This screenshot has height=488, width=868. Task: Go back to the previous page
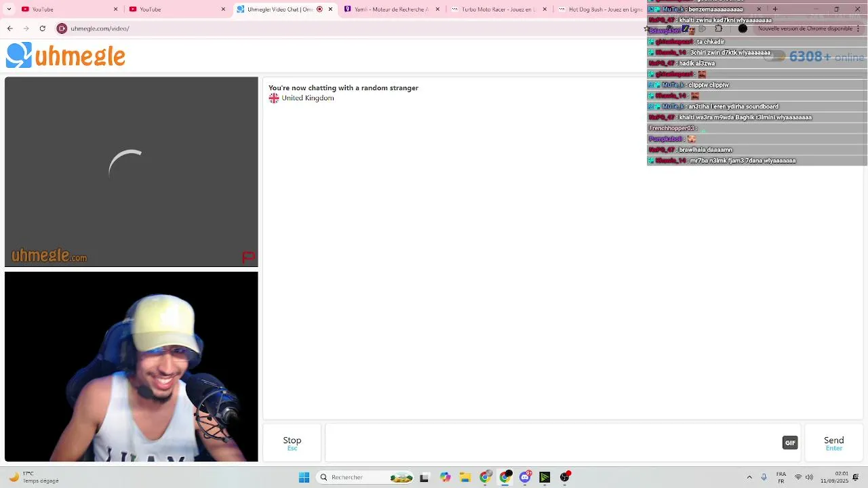[x=9, y=28]
